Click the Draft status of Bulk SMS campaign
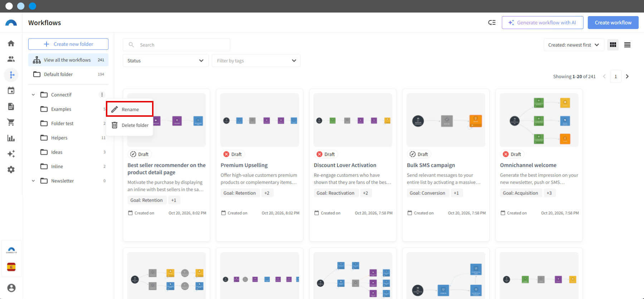This screenshot has width=644, height=299. (419, 154)
